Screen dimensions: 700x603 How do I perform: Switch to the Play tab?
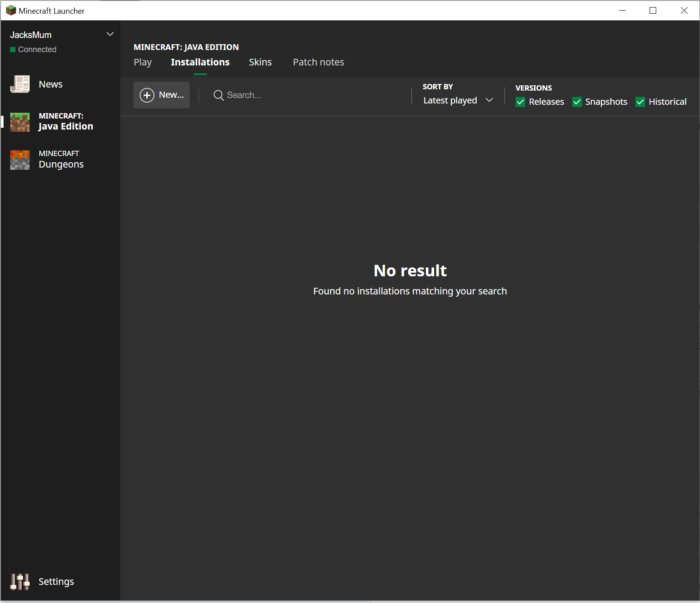click(x=143, y=62)
